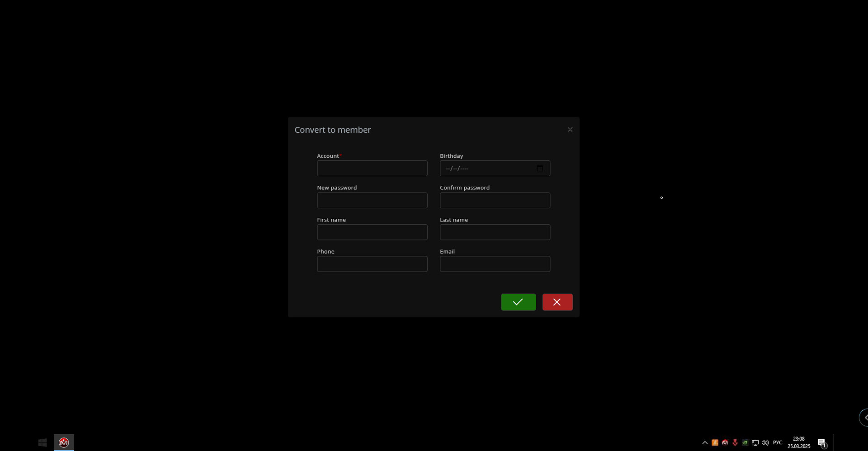
Task: Open the NVIDIA tray icon
Action: (x=745, y=443)
